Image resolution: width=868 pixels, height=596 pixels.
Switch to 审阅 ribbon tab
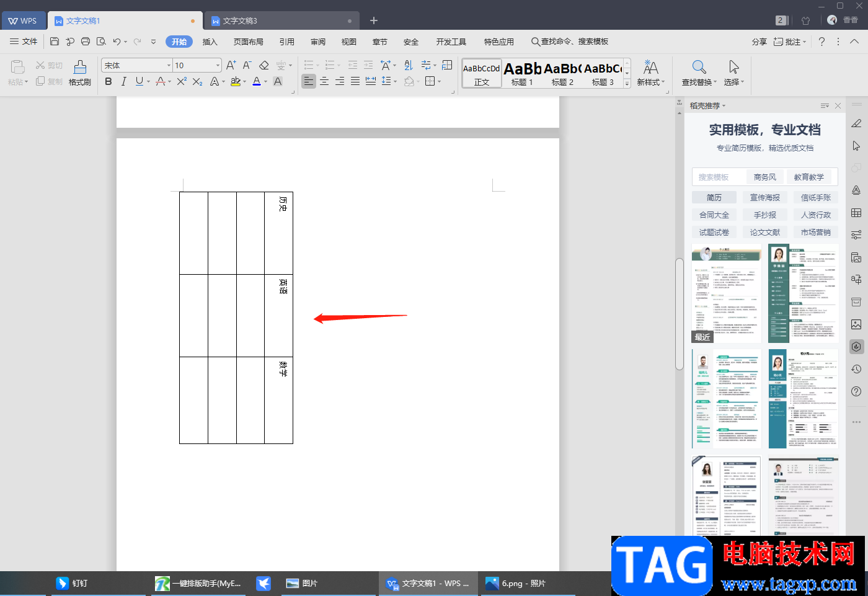tap(318, 42)
